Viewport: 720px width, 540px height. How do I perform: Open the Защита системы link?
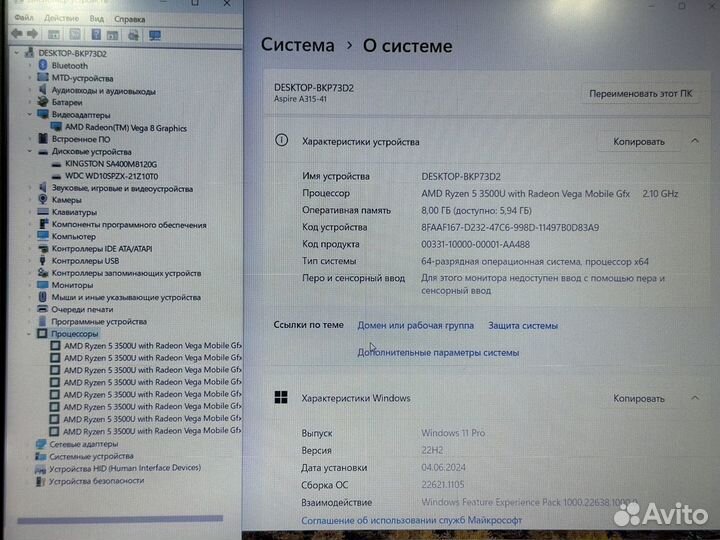point(523,326)
